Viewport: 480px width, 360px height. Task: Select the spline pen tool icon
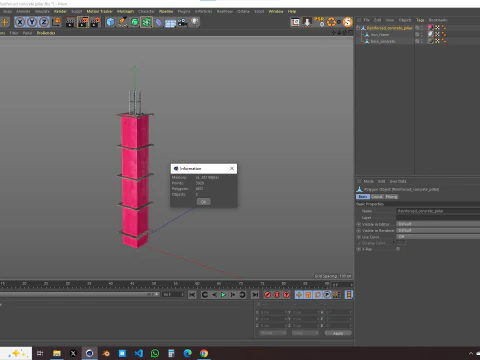(122, 22)
